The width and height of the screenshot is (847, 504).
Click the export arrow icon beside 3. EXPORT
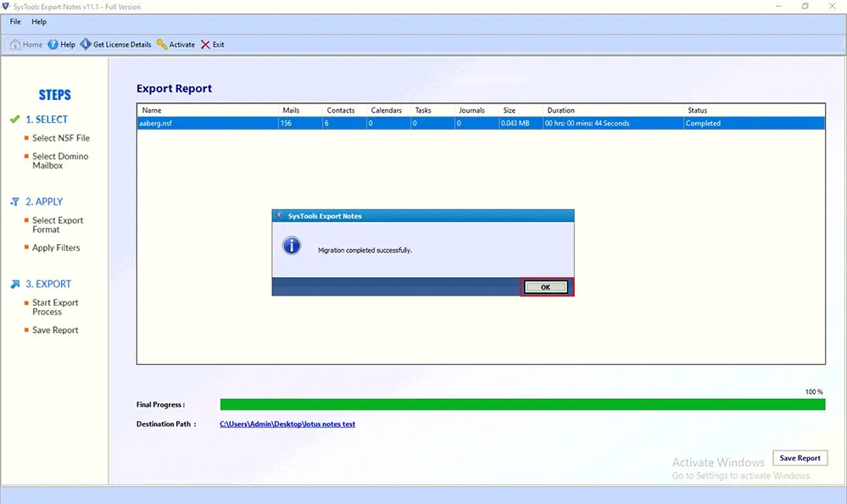15,284
